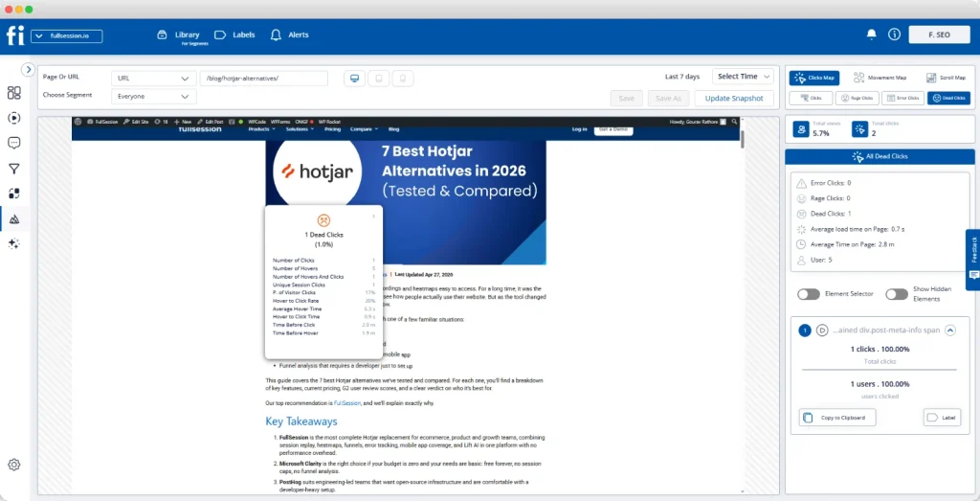Switch to Scroll Map tab

pyautogui.click(x=947, y=79)
